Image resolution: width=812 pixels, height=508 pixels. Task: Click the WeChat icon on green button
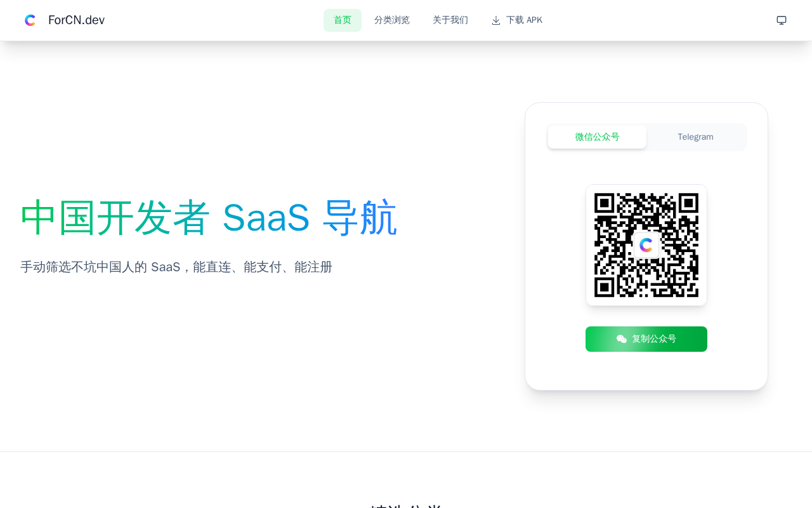(622, 339)
